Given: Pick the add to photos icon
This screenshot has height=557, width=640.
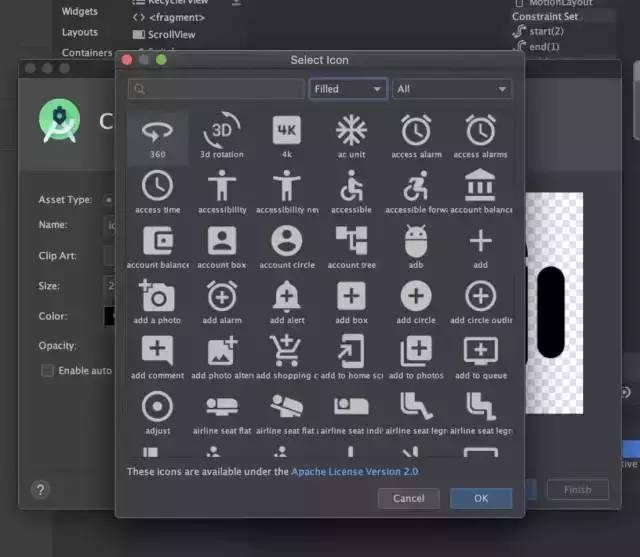Looking at the screenshot, I should click(x=416, y=358).
